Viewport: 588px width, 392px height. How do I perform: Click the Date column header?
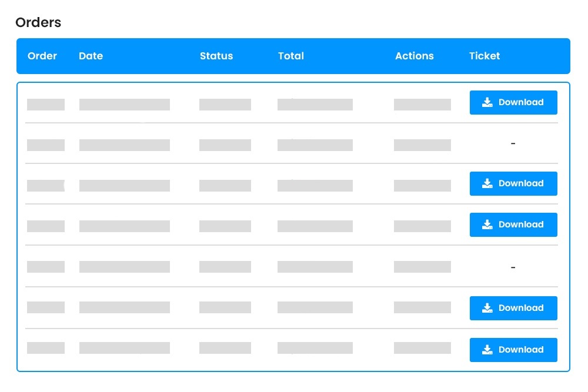point(91,56)
